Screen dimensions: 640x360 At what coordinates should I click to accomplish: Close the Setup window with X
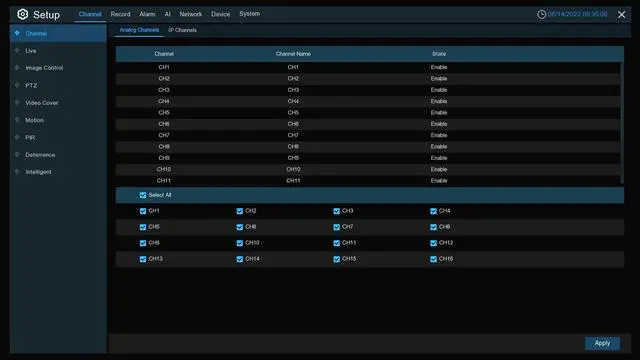click(x=621, y=15)
